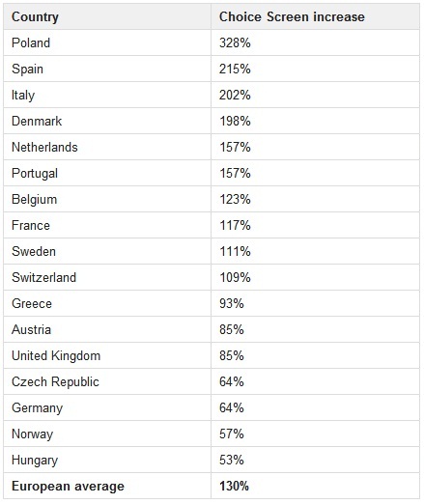Select the Poland row label
Screen dimensions: 424x504
(x=31, y=42)
